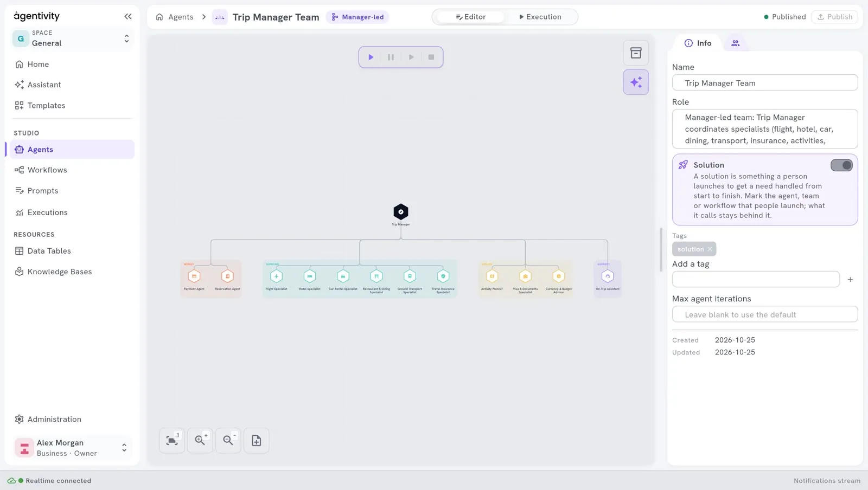Screen dimensions: 868x490
Task: Open the archive box panel icon
Action: click(x=636, y=53)
